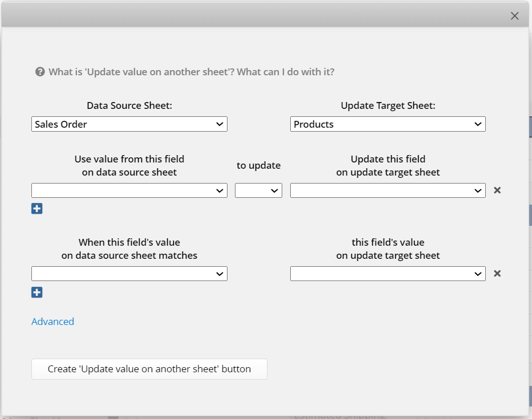Click the "Data Source Sheet:" label

point(129,105)
